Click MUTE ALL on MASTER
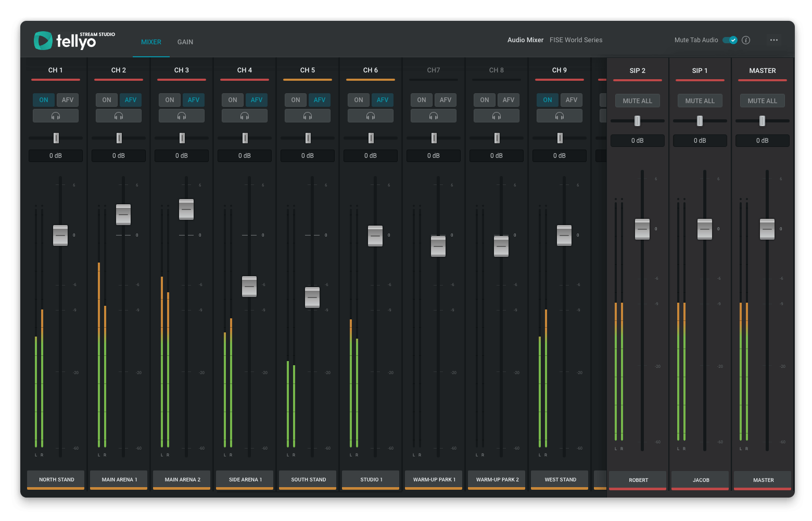The height and width of the screenshot is (521, 812). [x=763, y=101]
